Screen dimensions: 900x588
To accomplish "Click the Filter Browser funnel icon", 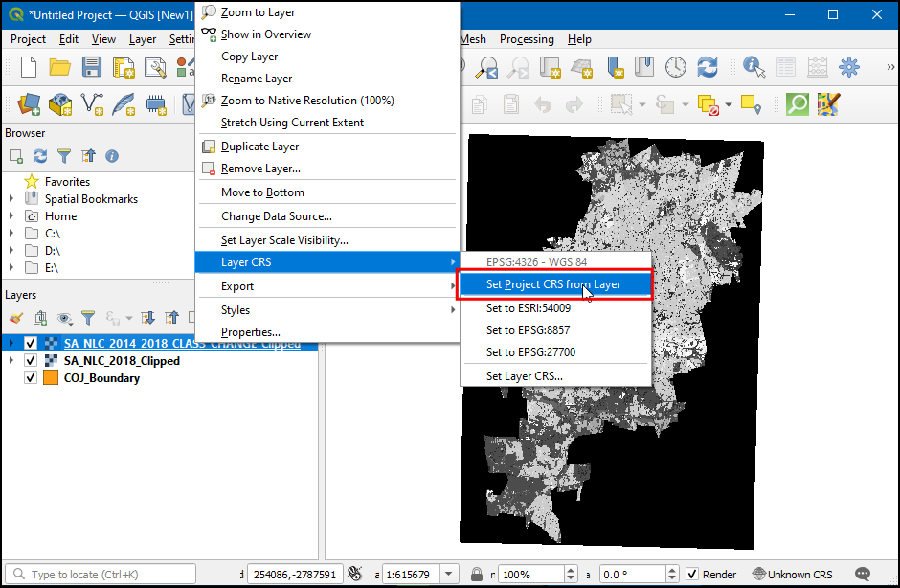I will (64, 156).
